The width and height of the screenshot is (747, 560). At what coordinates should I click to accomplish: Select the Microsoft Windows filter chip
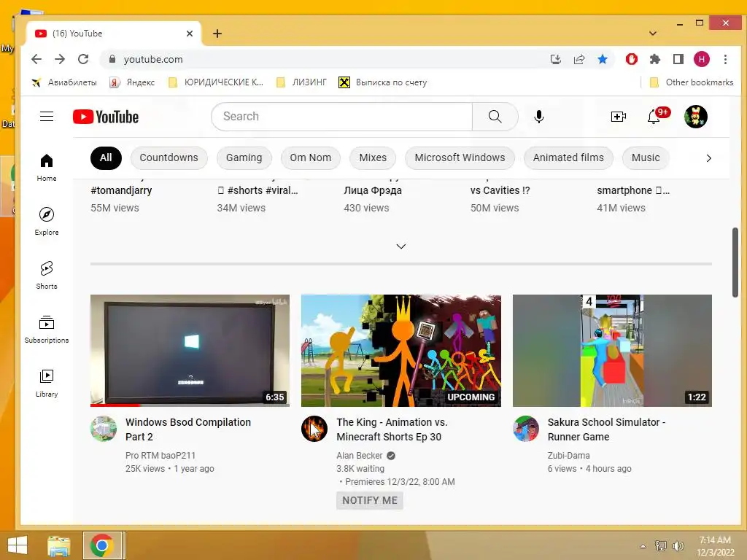coord(460,158)
